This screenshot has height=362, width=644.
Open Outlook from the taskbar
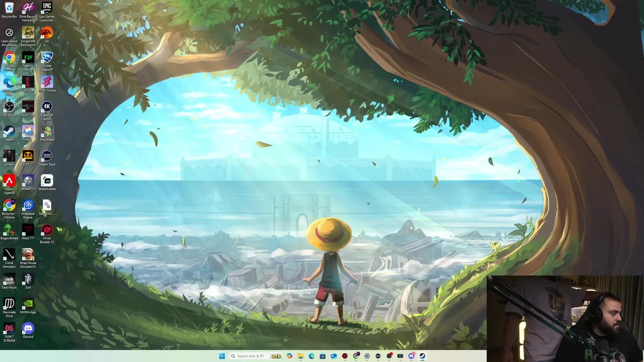(334, 356)
